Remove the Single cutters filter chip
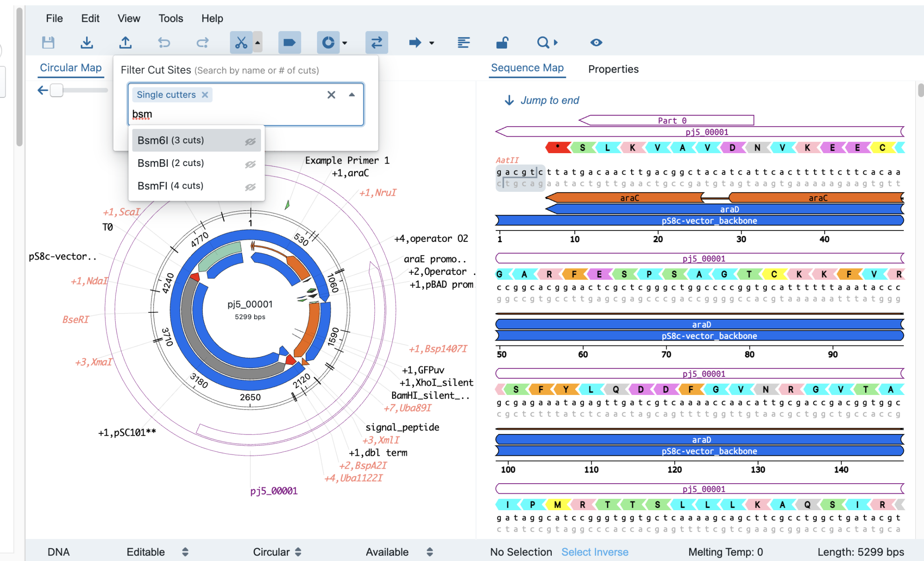The image size is (924, 561). (x=205, y=94)
